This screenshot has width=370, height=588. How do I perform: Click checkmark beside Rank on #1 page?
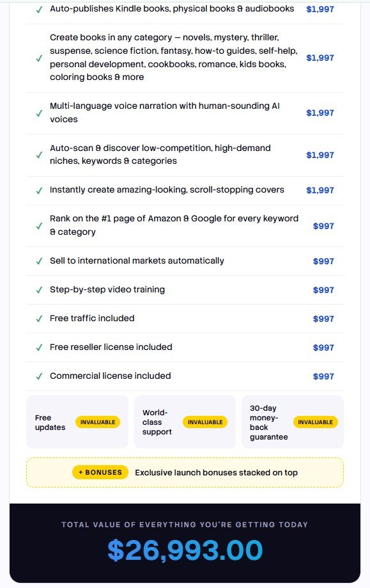click(x=39, y=226)
